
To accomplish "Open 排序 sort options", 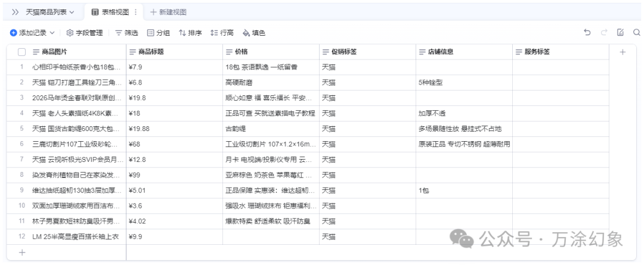I will (x=191, y=33).
